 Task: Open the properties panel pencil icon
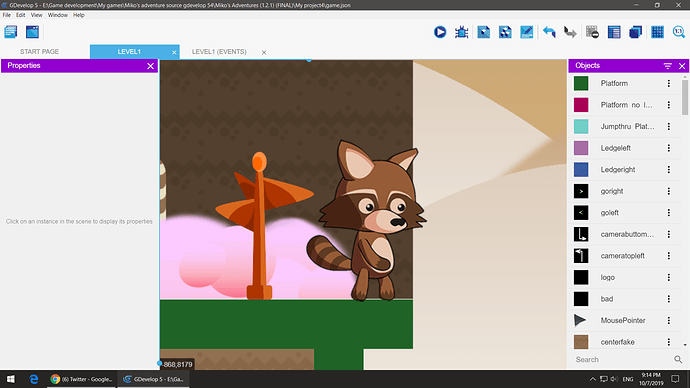pos(526,32)
